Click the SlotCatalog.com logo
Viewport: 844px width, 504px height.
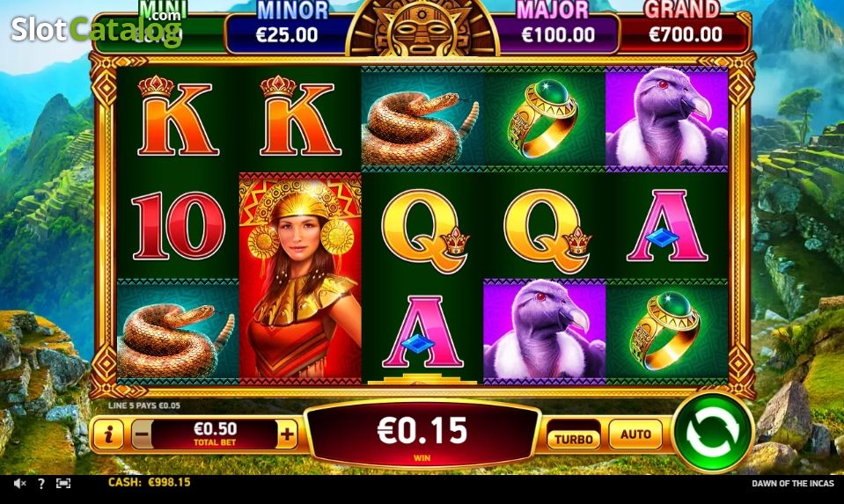(x=96, y=28)
